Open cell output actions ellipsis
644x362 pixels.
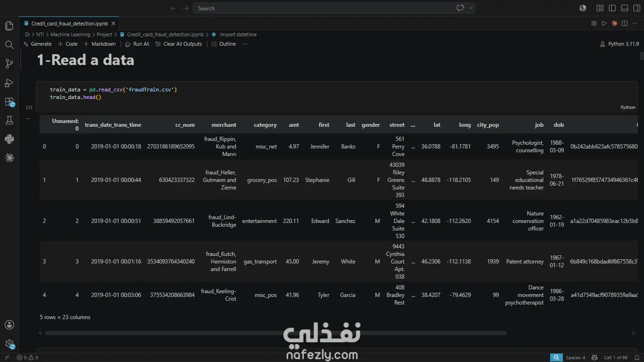[28, 118]
